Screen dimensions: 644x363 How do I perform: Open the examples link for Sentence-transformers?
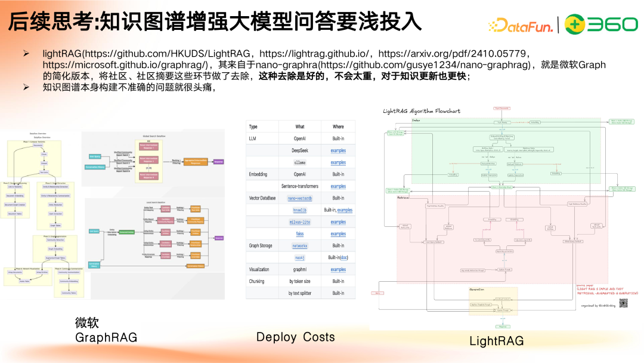338,186
